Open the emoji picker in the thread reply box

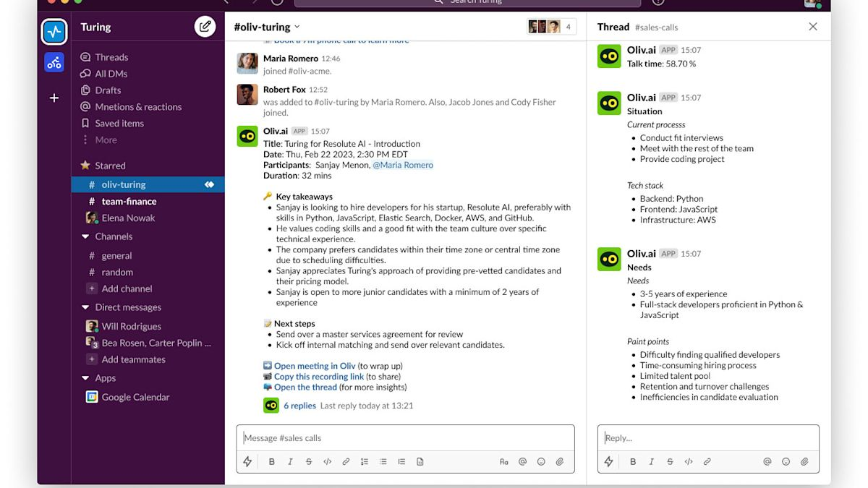click(786, 461)
